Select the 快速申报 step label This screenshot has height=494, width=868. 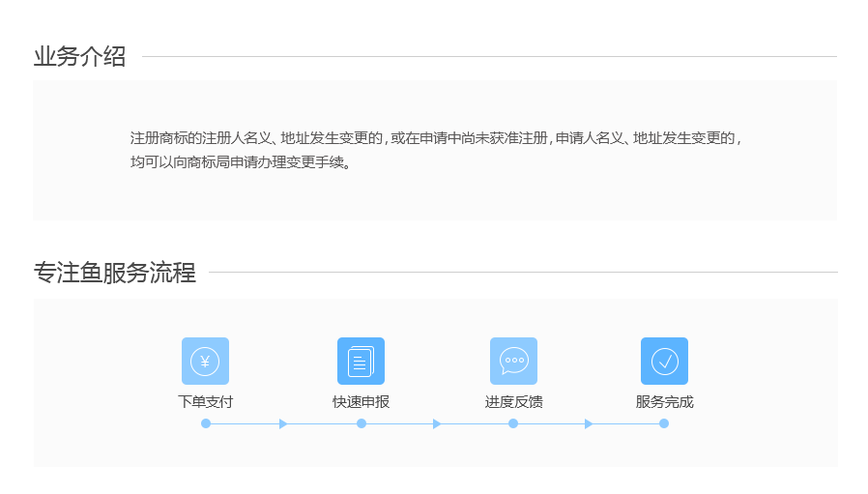(x=361, y=402)
